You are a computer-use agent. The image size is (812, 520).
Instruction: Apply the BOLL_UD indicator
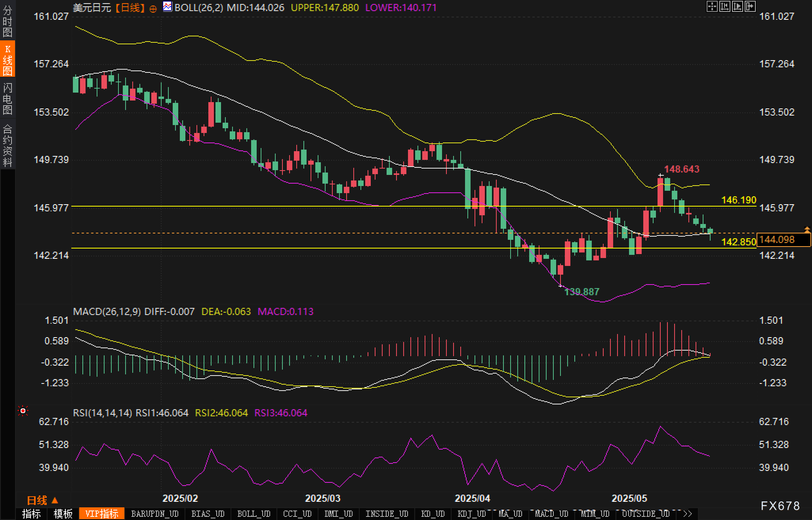click(254, 514)
